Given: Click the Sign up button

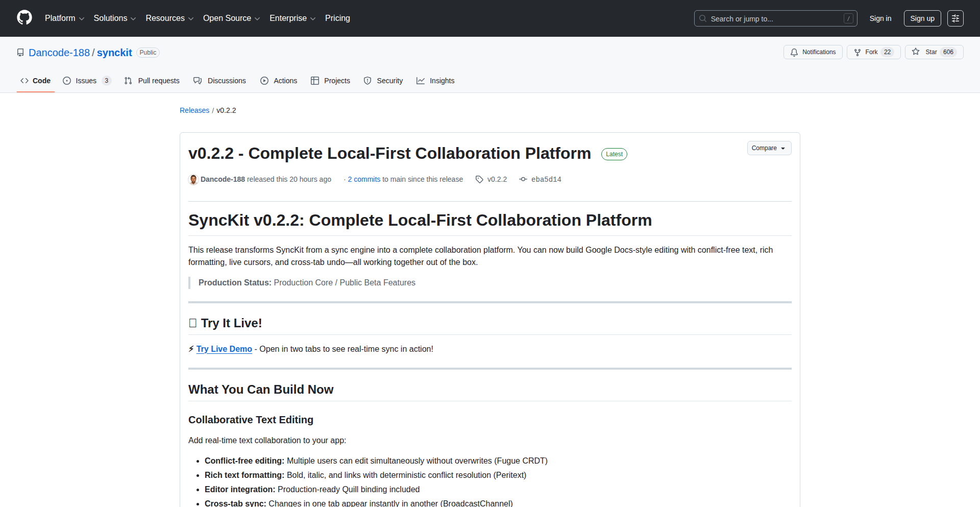Looking at the screenshot, I should 922,18.
